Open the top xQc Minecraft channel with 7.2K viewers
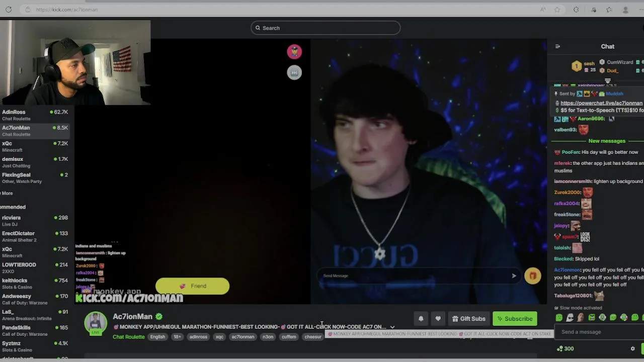Screen dimensions: 644x362 point(35,146)
